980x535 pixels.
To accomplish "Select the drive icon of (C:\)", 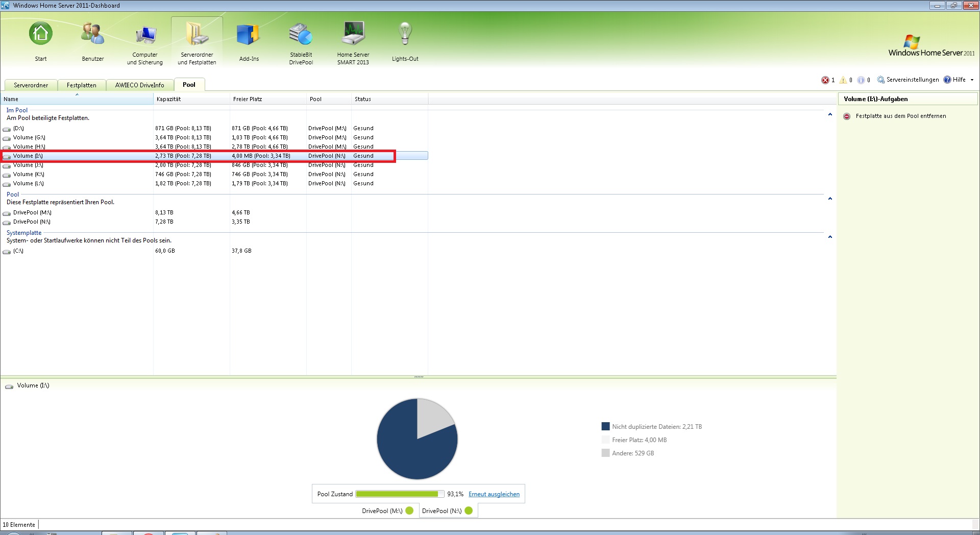I will tap(7, 251).
